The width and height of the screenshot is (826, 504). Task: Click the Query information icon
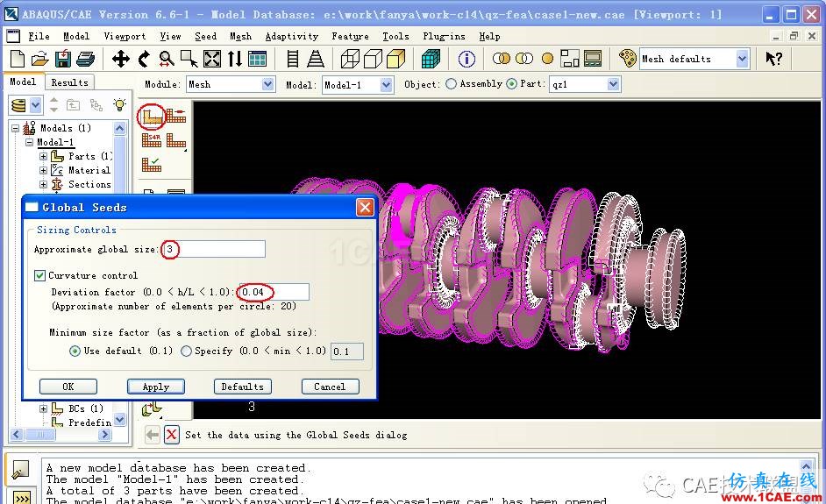[x=466, y=59]
